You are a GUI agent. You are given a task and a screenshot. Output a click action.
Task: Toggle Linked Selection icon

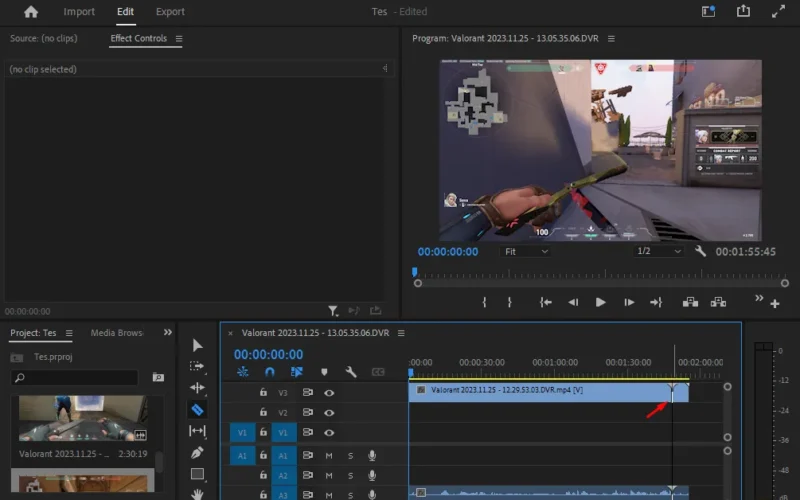tap(296, 372)
